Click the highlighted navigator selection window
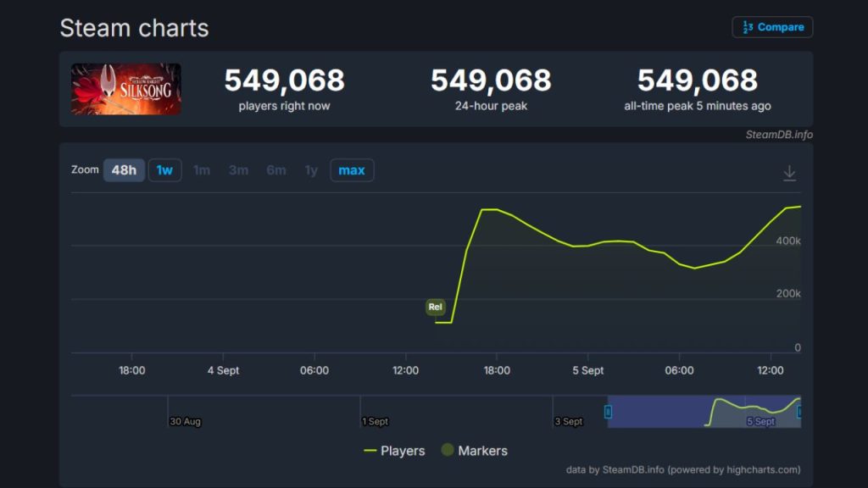Image resolution: width=868 pixels, height=488 pixels. tap(704, 412)
